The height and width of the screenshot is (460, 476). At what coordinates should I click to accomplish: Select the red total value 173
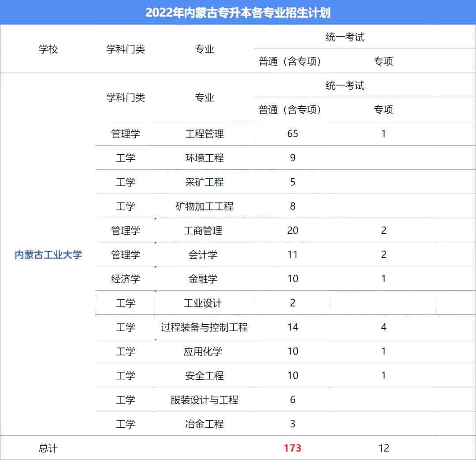pyautogui.click(x=293, y=448)
